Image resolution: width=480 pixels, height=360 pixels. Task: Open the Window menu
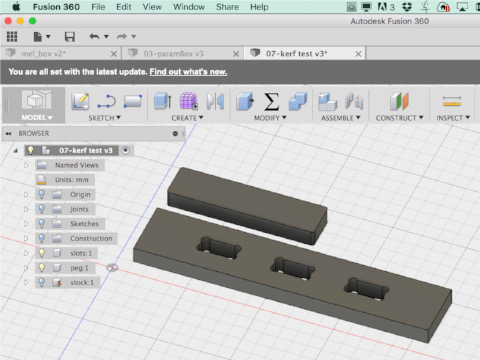pyautogui.click(x=189, y=7)
